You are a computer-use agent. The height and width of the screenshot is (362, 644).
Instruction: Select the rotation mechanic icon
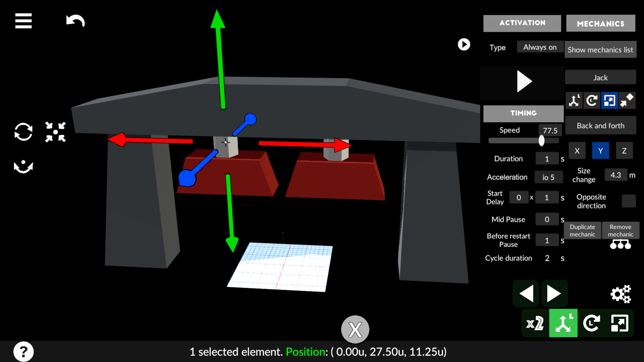click(x=592, y=101)
